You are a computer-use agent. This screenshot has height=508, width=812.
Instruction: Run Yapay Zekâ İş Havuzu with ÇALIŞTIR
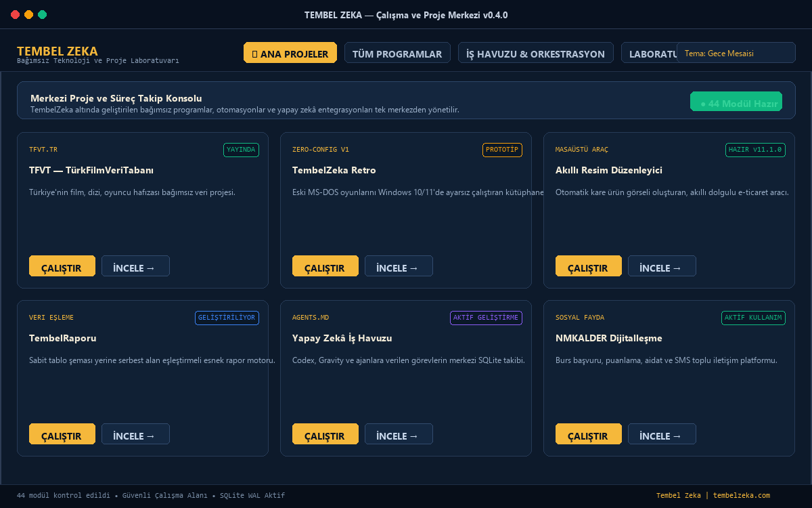(x=325, y=434)
